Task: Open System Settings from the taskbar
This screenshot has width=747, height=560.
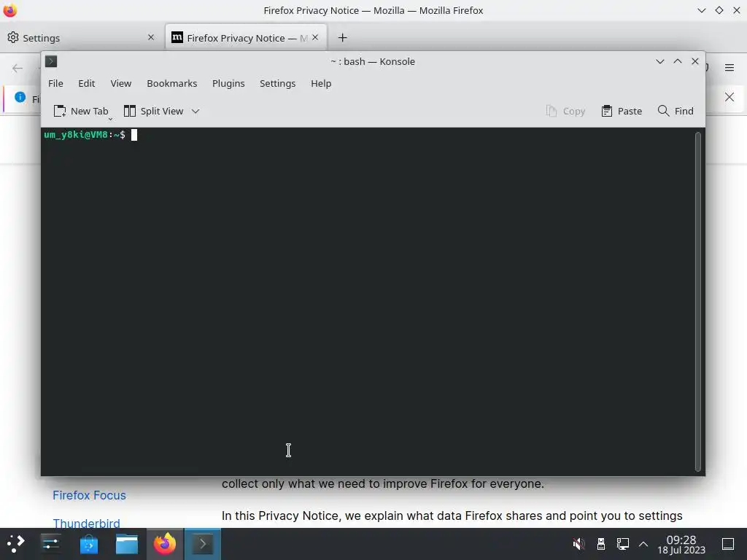Action: [x=50, y=544]
